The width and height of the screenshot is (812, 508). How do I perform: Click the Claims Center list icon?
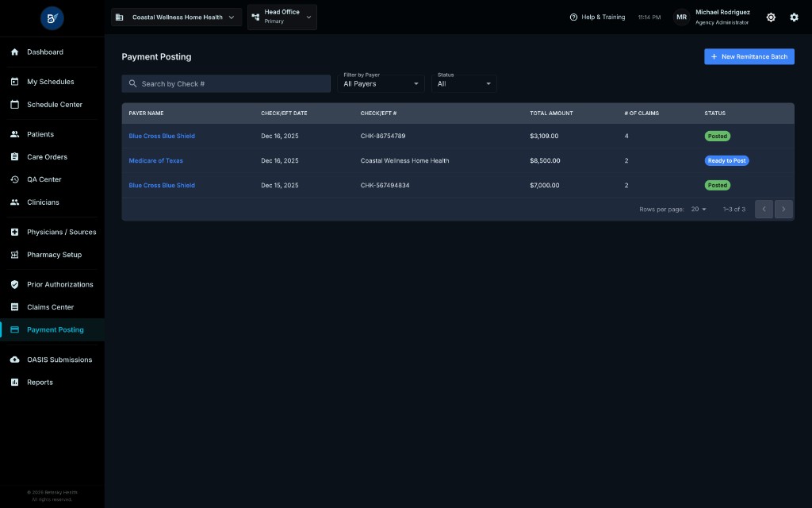14,307
